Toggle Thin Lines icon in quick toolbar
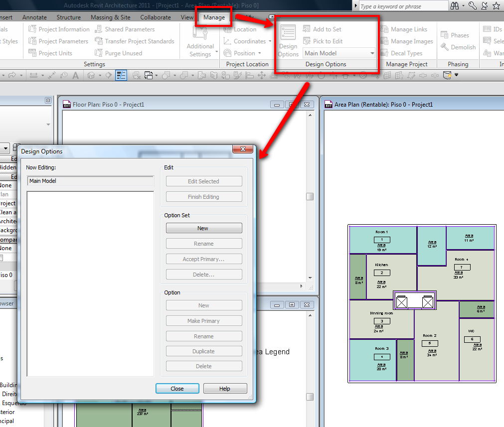The width and height of the screenshot is (504, 427). pos(121,76)
